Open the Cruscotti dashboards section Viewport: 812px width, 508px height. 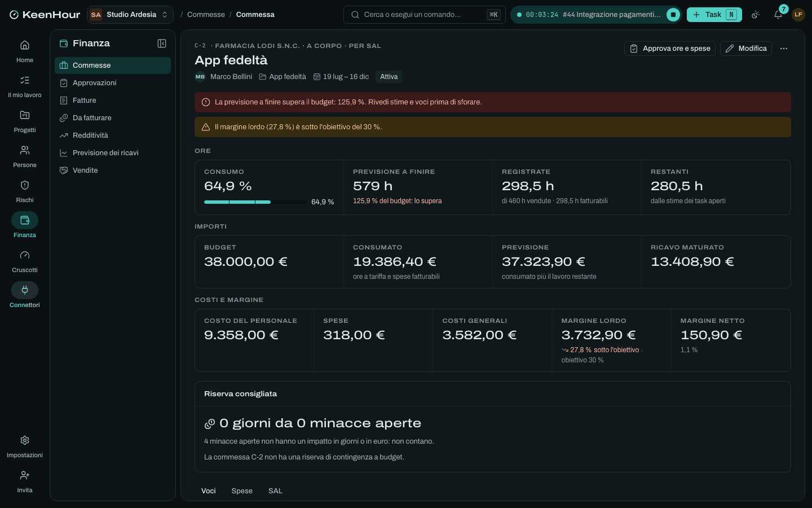pyautogui.click(x=25, y=261)
